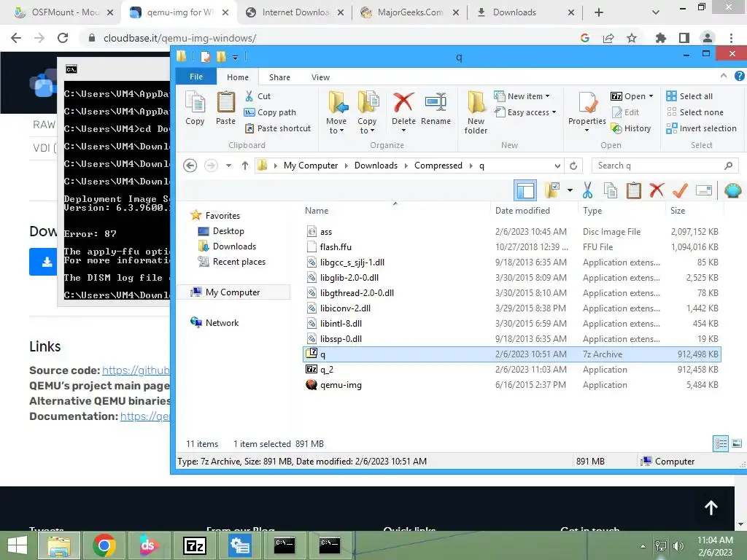Bookmark this page with star icon
The height and width of the screenshot is (560, 747).
632,38
